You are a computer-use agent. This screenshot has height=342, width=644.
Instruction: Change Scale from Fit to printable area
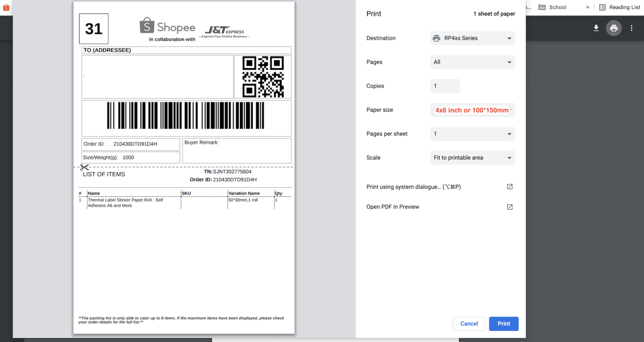[473, 158]
